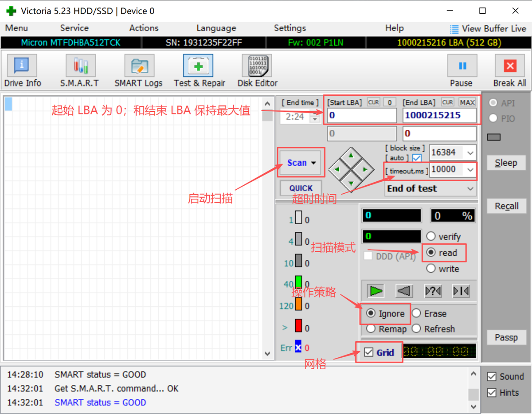Expand the block size 16384 dropdown
The image size is (532, 414).
[470, 152]
